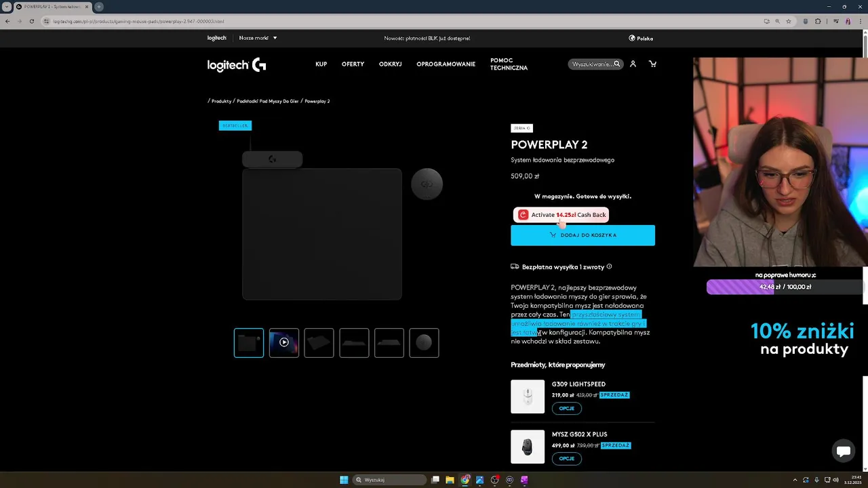Click the 509,00 zł price text
The width and height of the screenshot is (868, 488).
525,176
